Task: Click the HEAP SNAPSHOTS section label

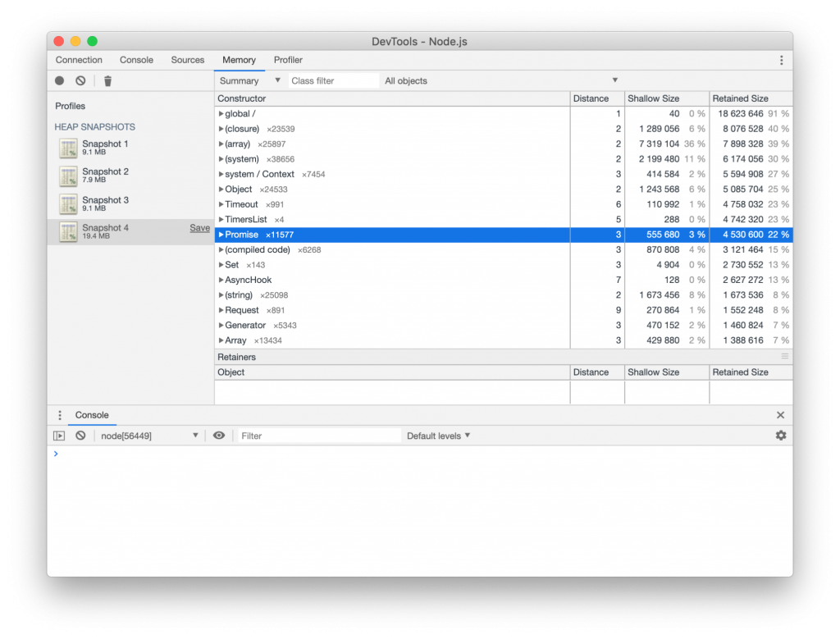Action: click(x=95, y=127)
